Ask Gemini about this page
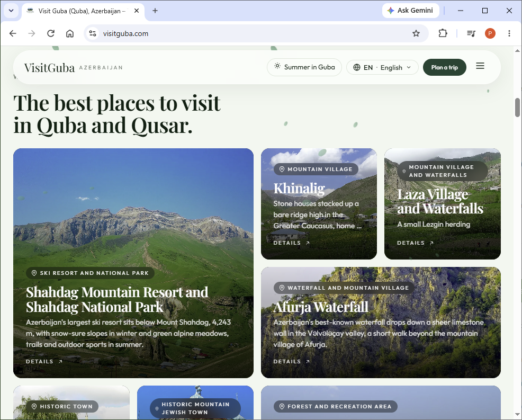This screenshot has height=420, width=522. [x=410, y=10]
